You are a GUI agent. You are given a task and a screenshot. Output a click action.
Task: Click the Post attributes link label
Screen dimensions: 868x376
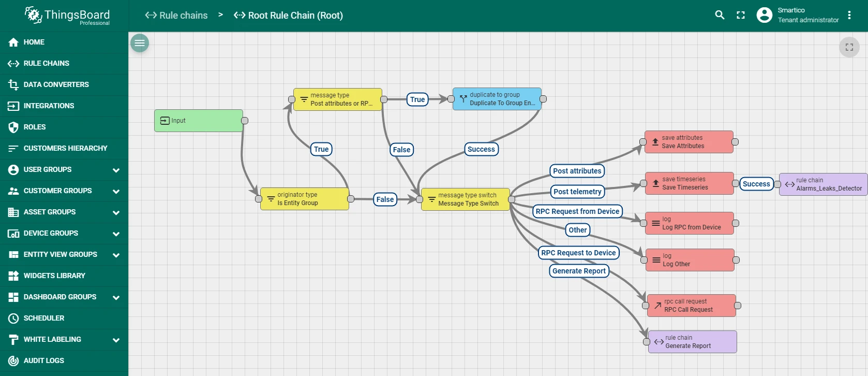[x=577, y=171]
